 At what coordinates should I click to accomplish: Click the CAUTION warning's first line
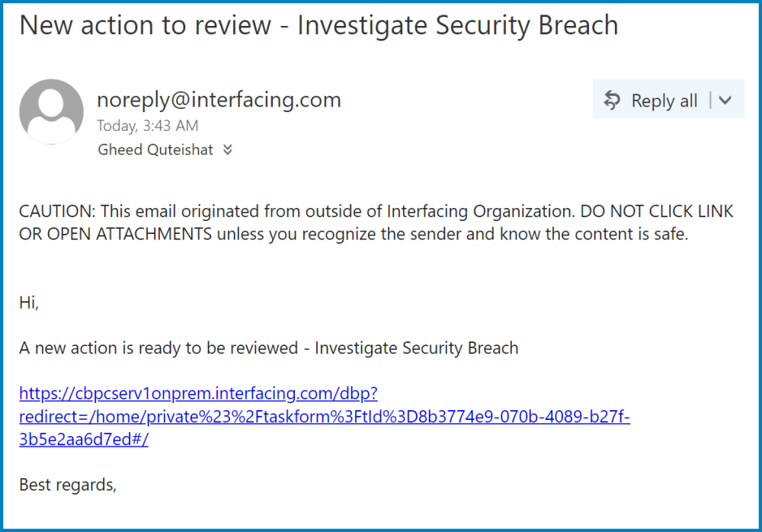(x=376, y=211)
